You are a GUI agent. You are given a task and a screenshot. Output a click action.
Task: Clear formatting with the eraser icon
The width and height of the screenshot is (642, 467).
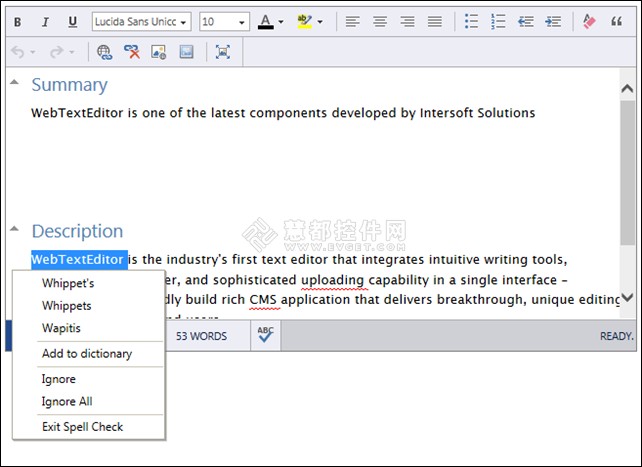pos(589,21)
